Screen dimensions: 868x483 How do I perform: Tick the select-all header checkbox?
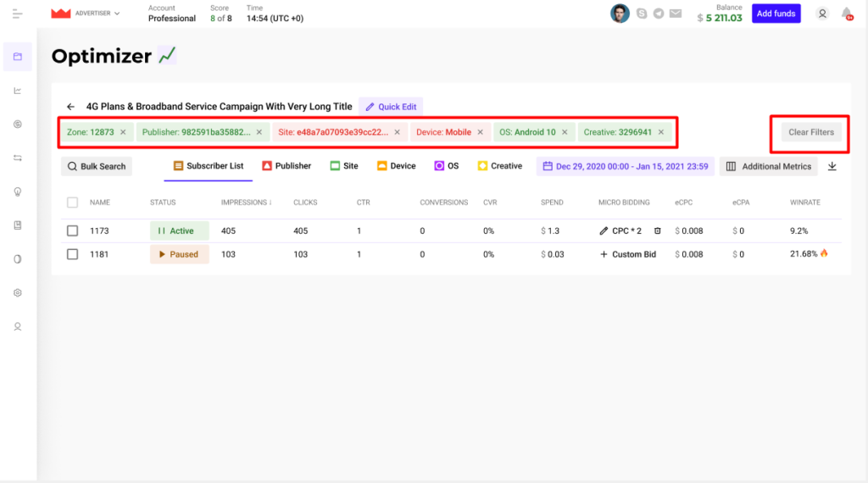[73, 203]
